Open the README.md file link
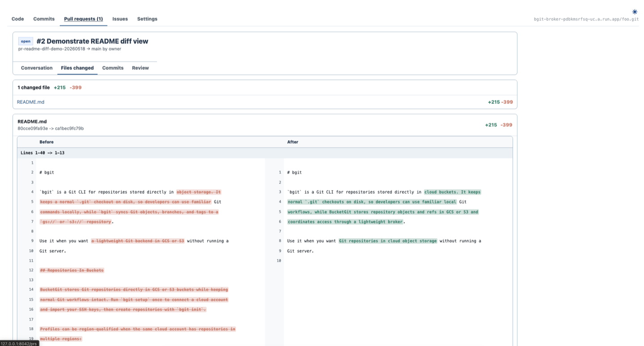Viewport: 644px width, 346px height. (30, 102)
